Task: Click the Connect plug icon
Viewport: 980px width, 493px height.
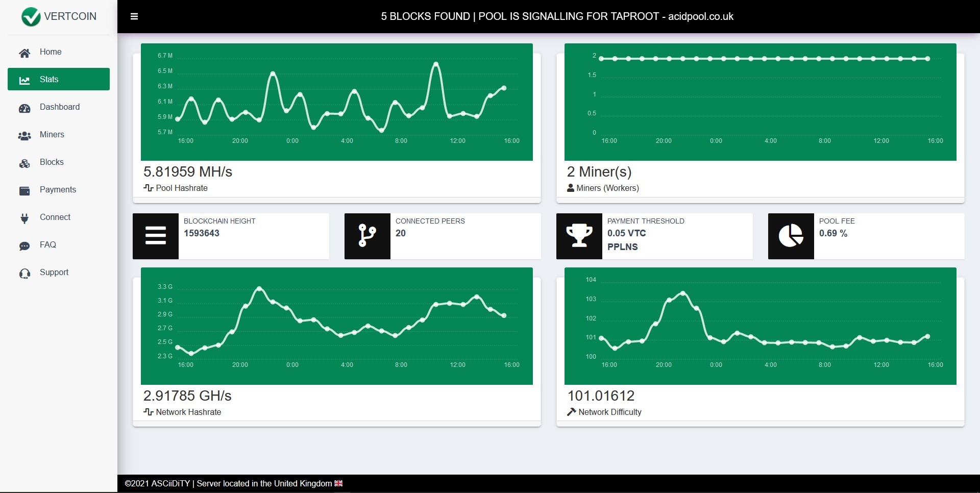Action: point(24,218)
